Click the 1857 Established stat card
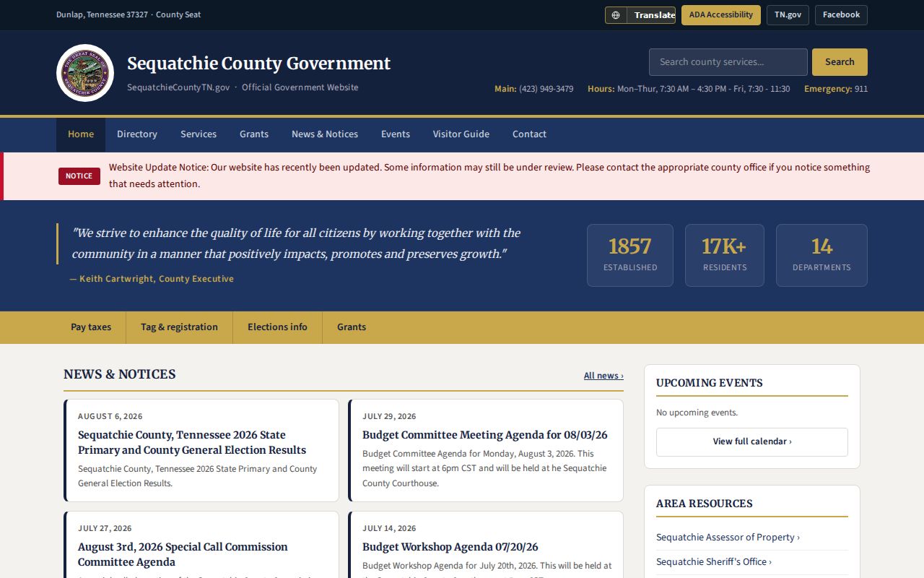This screenshot has height=578, width=924. 629,255
